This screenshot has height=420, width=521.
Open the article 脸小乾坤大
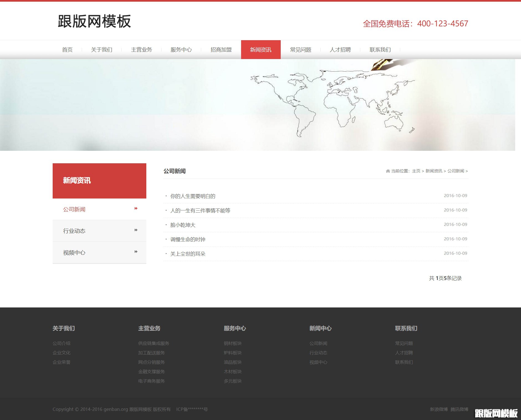point(182,225)
